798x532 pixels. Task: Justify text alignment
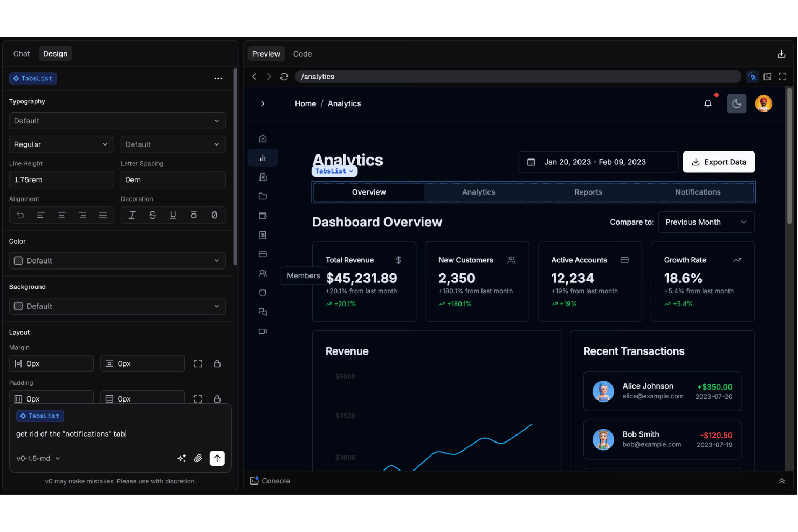point(103,215)
